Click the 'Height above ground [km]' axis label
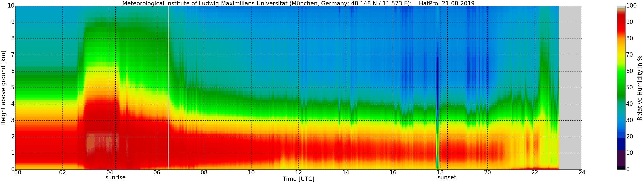The image size is (644, 183). click(3, 88)
